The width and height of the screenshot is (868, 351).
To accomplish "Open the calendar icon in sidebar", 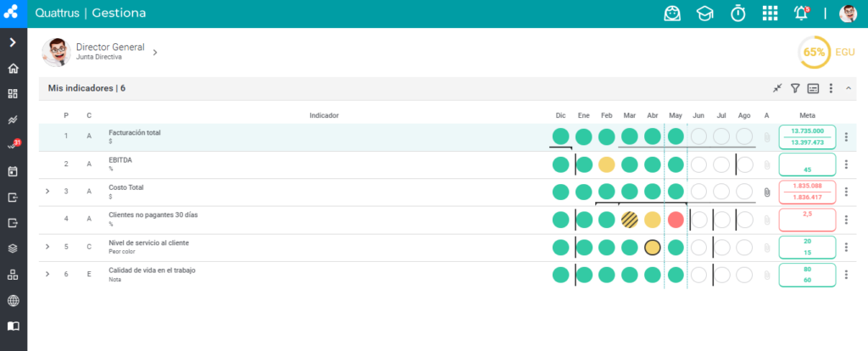I will pos(14,171).
